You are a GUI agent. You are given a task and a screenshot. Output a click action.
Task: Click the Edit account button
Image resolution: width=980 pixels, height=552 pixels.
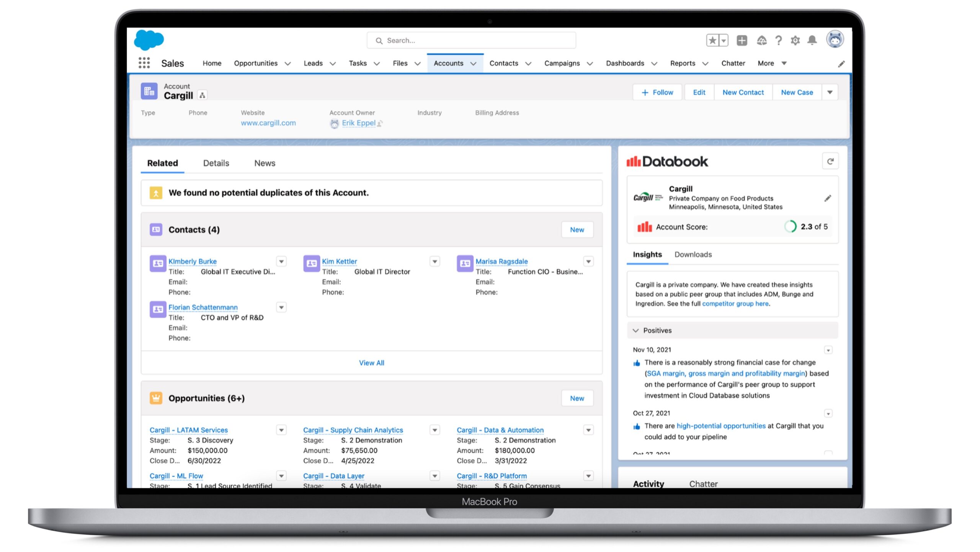[699, 92]
